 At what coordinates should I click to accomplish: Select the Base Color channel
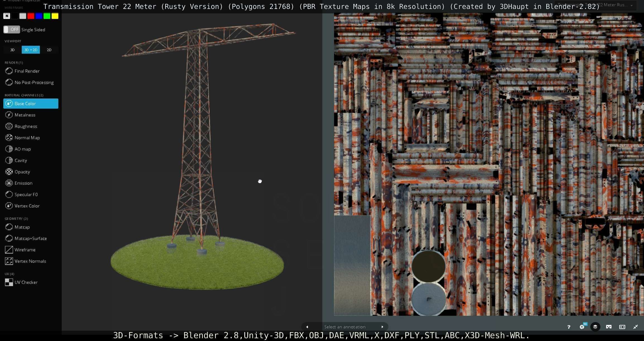(x=31, y=104)
